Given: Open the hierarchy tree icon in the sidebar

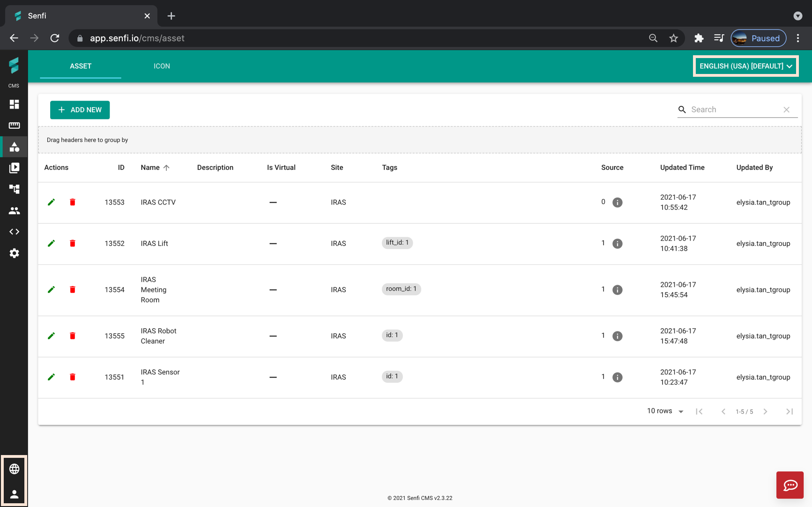Looking at the screenshot, I should 14,189.
